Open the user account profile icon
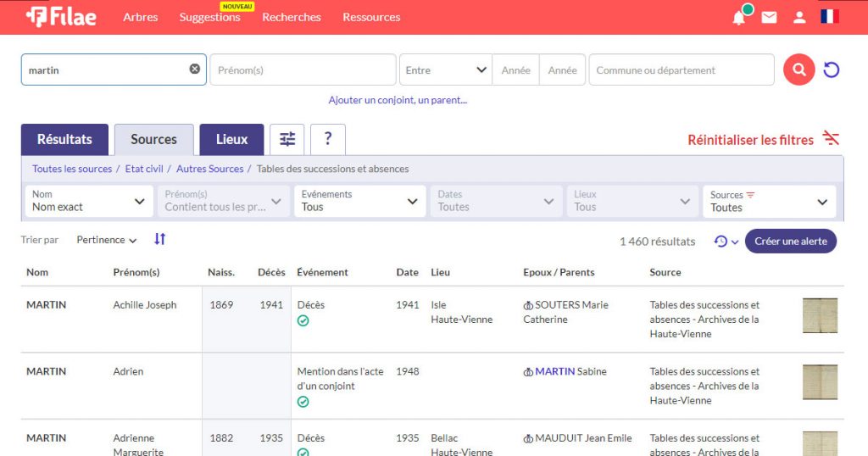The width and height of the screenshot is (868, 456). 798,17
